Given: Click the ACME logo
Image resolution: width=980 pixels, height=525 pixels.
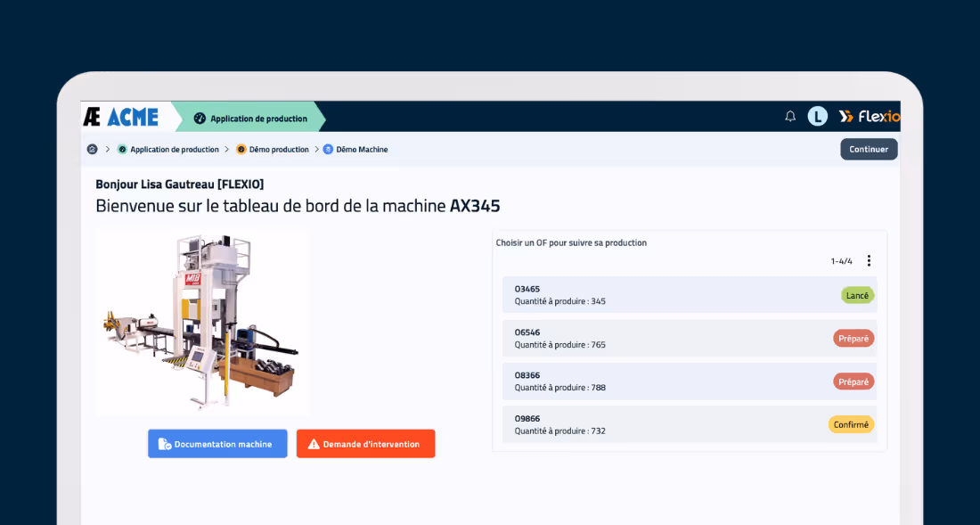Looking at the screenshot, I should [x=121, y=117].
